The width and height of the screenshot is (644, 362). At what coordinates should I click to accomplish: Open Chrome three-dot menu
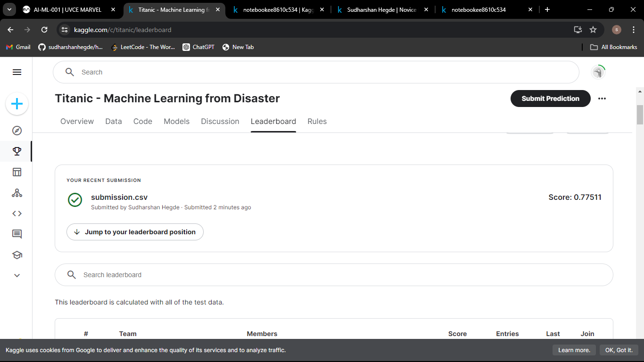pos(634,30)
